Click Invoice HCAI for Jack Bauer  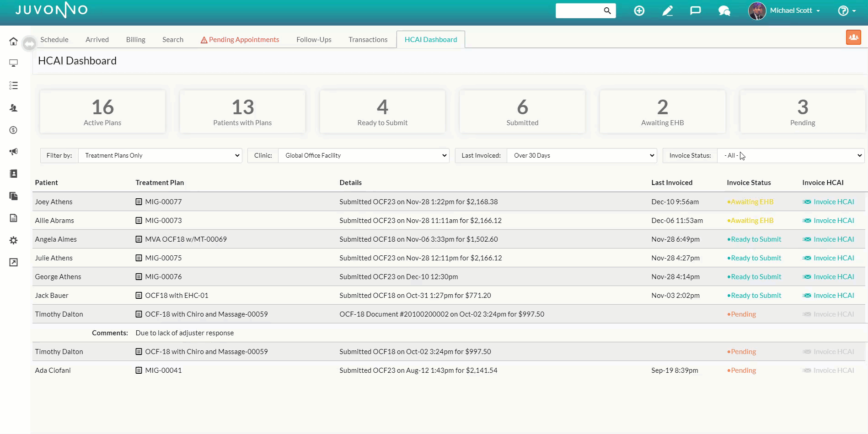pyautogui.click(x=828, y=295)
